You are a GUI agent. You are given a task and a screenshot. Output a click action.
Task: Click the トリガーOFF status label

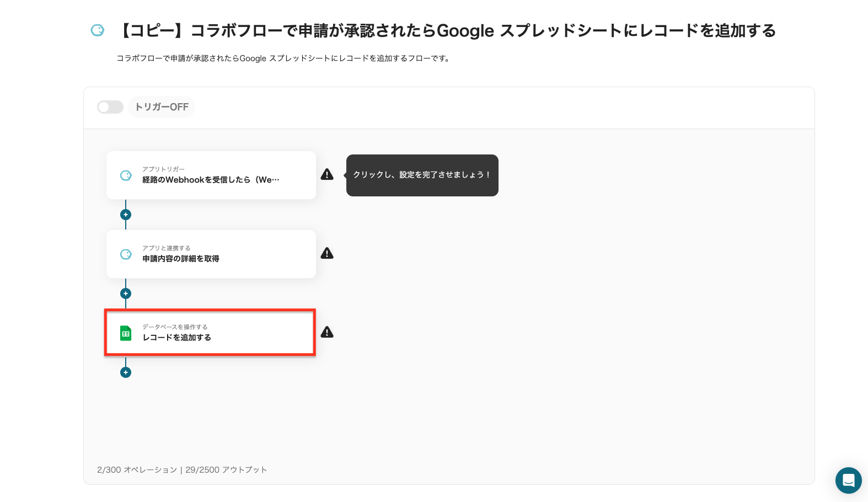[x=162, y=107]
